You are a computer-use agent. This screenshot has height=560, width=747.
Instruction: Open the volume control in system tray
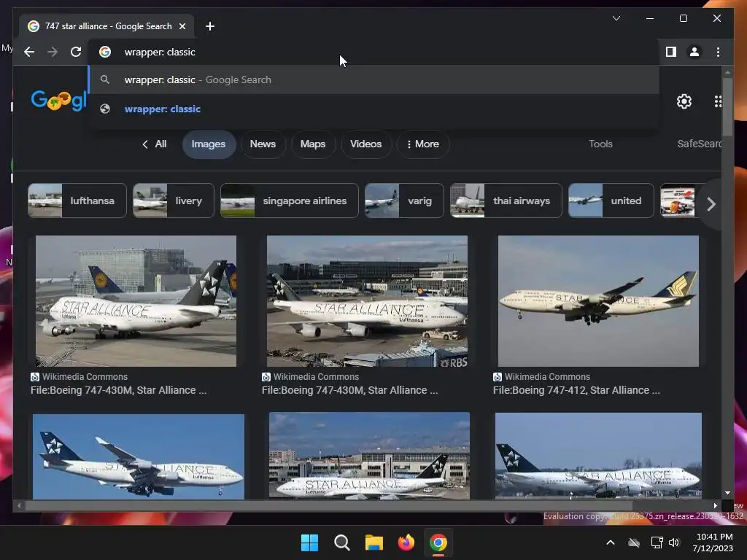pos(673,542)
